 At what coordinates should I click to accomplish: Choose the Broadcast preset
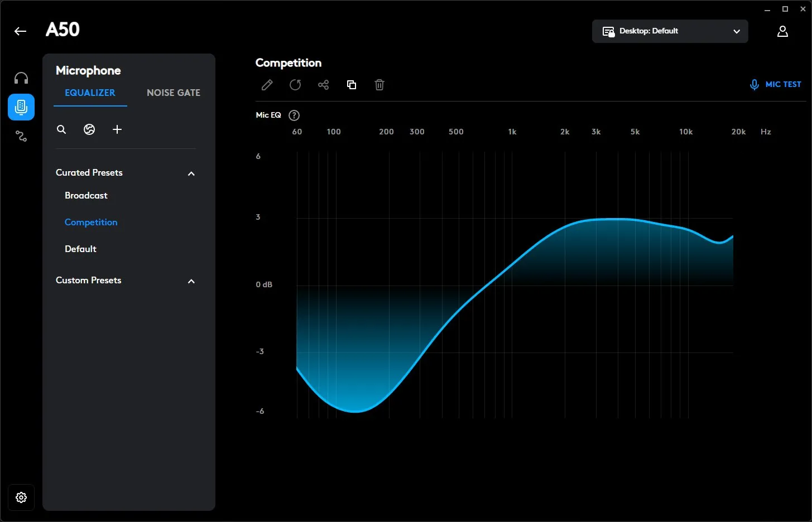(x=86, y=196)
